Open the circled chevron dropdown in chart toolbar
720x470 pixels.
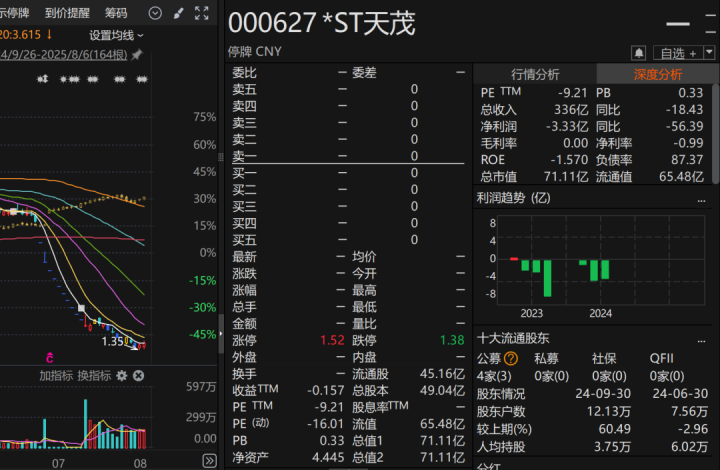click(x=155, y=13)
